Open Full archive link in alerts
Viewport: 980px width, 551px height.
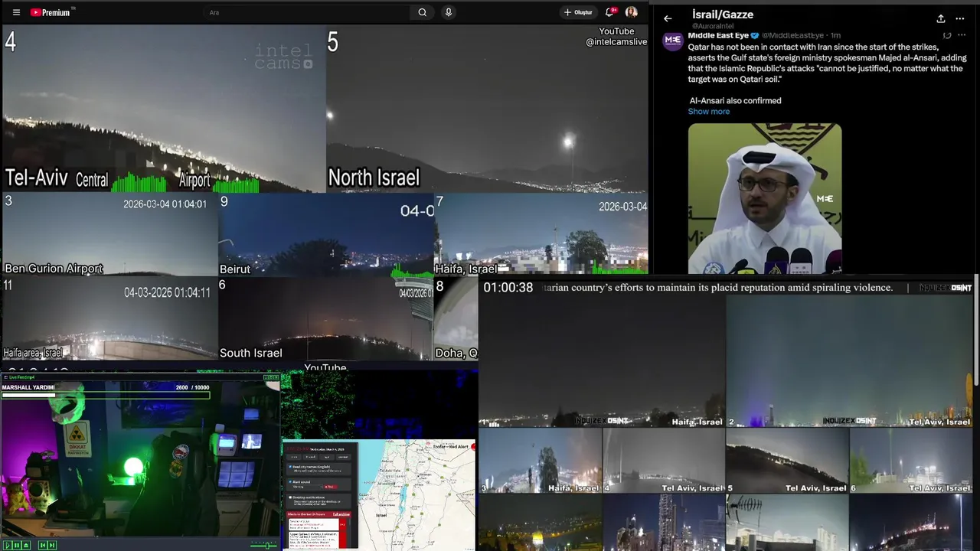[341, 514]
